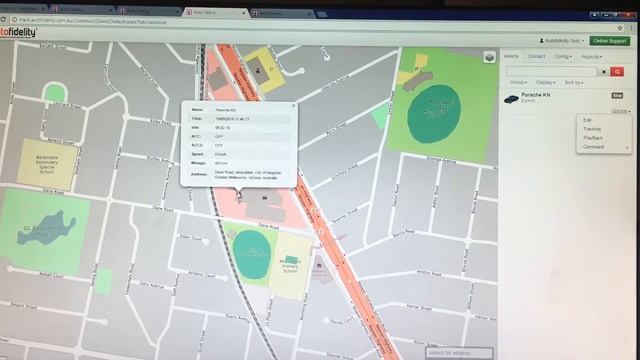This screenshot has height=360, width=640.
Task: Open the Display dropdown
Action: coord(545,82)
